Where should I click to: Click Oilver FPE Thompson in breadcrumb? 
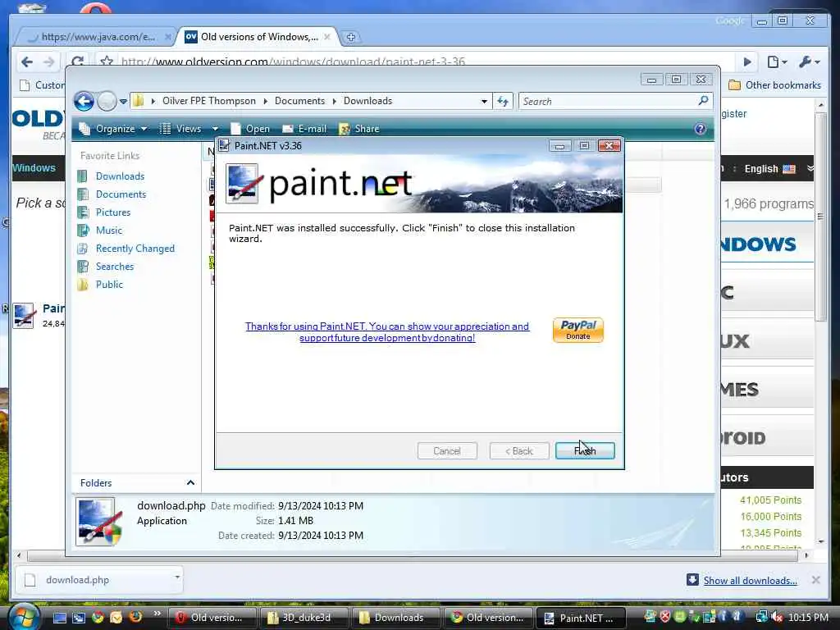click(209, 101)
